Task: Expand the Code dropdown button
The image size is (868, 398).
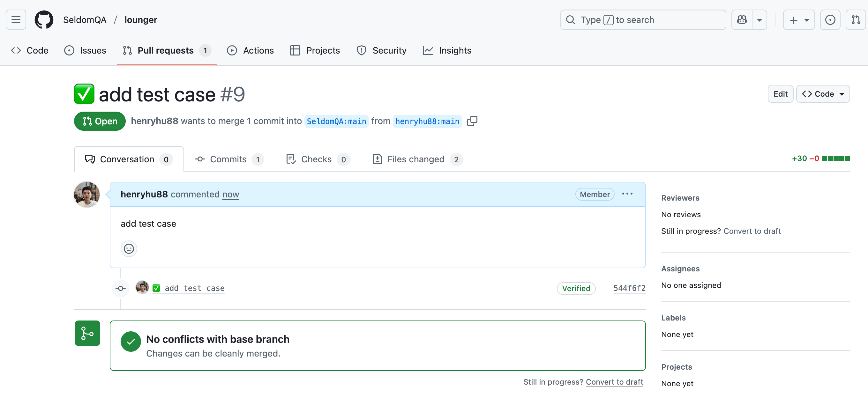Action: tap(822, 94)
